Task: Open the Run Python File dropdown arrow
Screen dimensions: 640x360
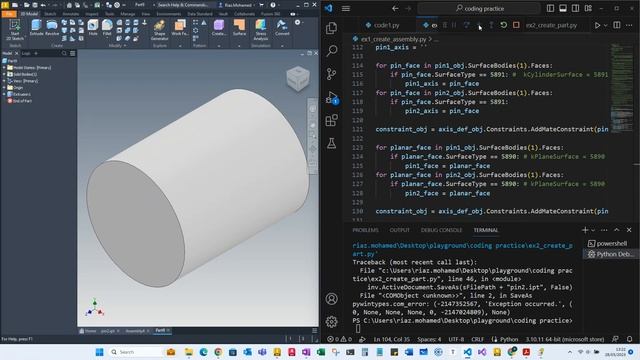Action: (606, 25)
